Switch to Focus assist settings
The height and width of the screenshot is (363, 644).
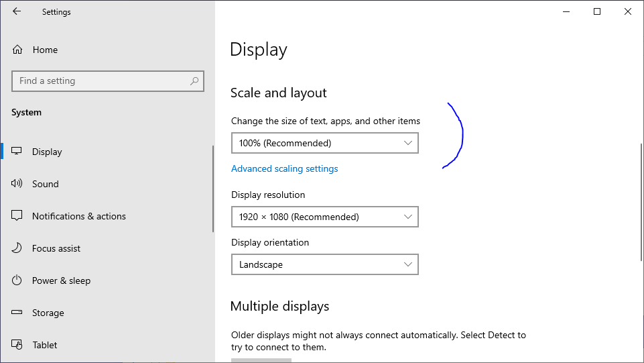56,248
